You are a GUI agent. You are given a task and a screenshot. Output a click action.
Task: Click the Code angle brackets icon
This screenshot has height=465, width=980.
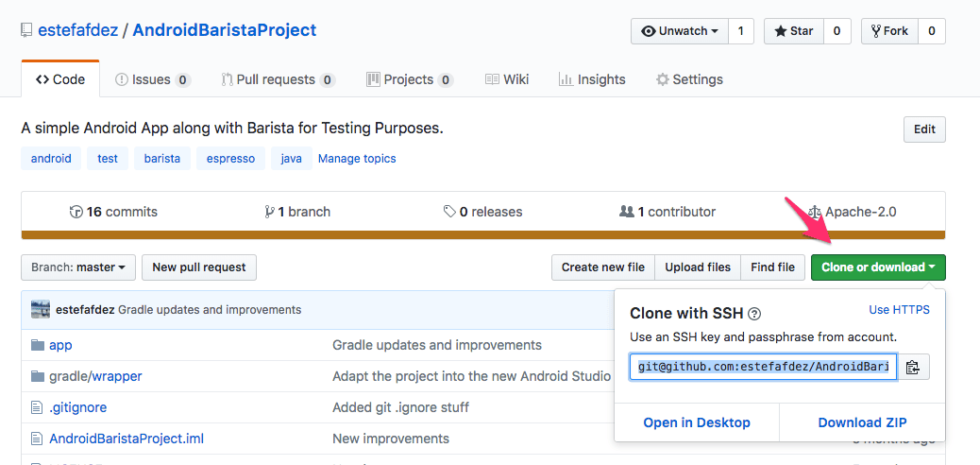point(42,79)
